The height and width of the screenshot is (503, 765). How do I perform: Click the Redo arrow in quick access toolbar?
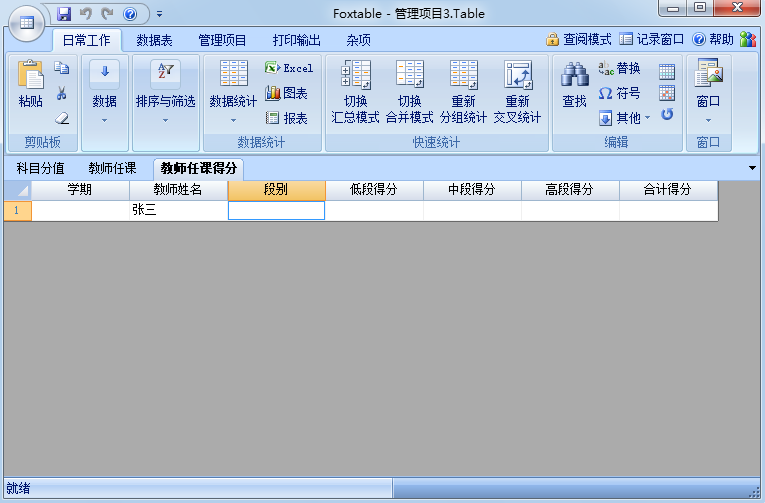coord(107,14)
